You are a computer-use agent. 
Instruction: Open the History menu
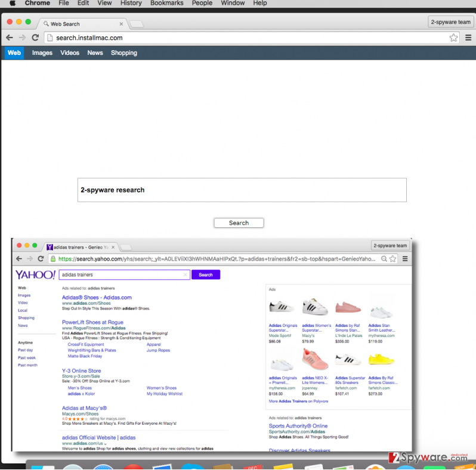point(131,3)
